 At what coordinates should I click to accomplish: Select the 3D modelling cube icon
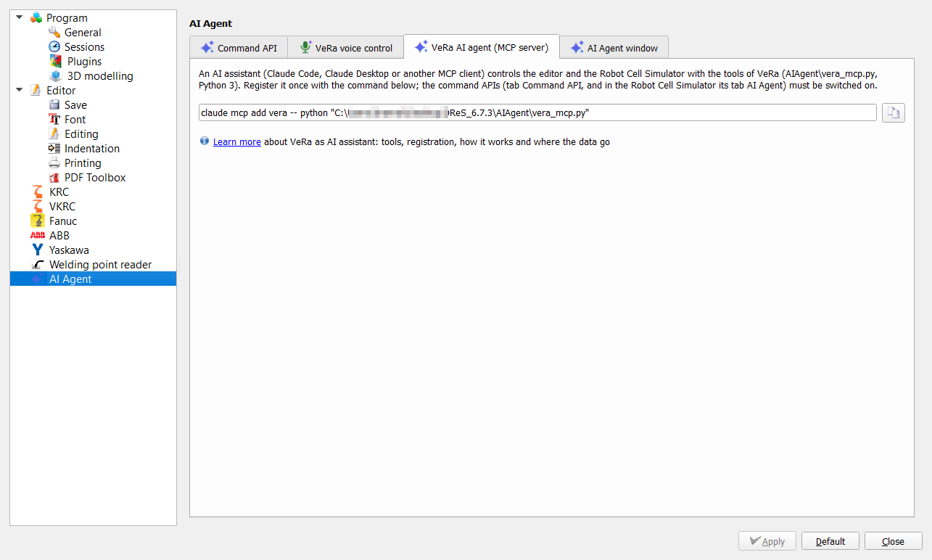[x=54, y=75]
